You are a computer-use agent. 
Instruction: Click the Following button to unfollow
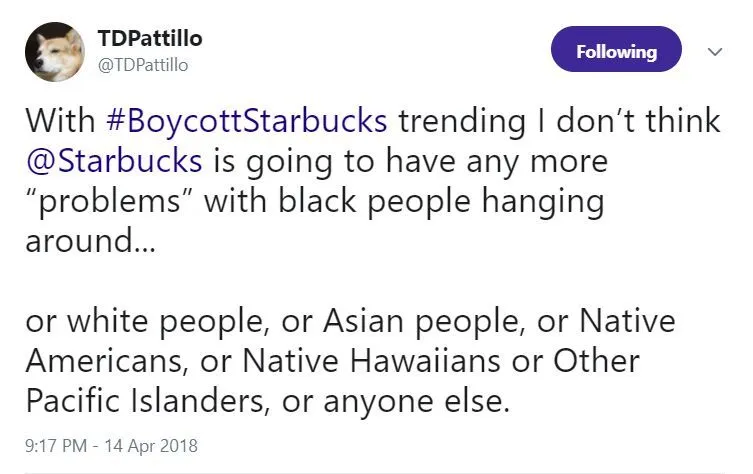click(x=616, y=51)
